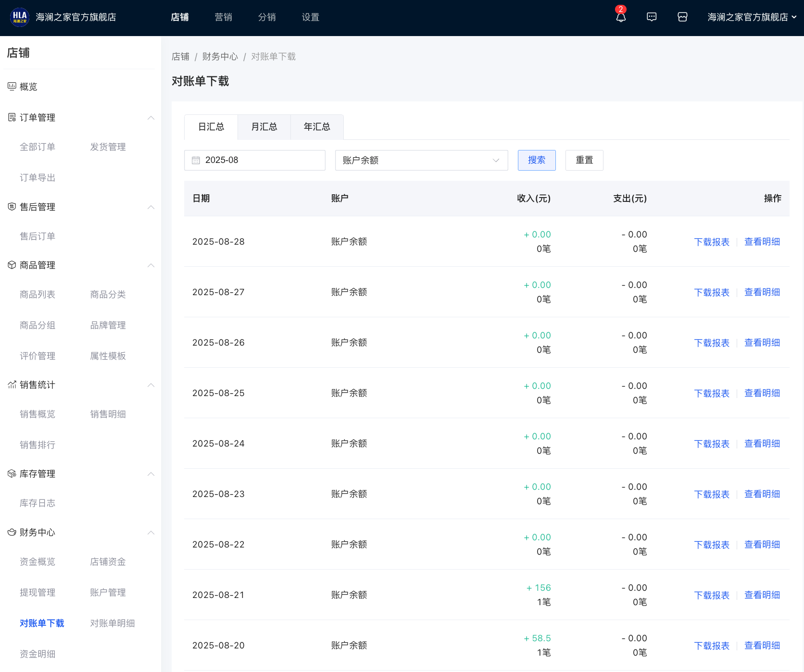The image size is (804, 672).
Task: Collapse the 订单管理 section chevron
Action: tap(151, 118)
